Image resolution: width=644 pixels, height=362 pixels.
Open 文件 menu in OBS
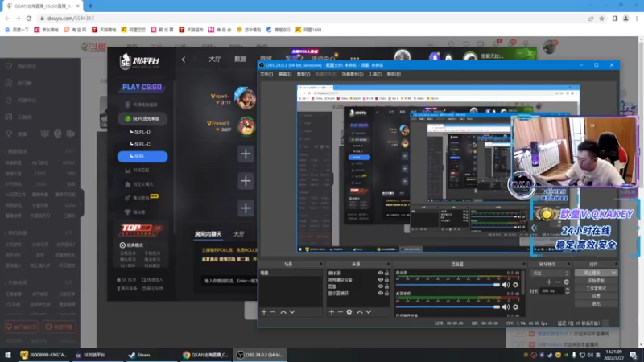click(x=266, y=74)
